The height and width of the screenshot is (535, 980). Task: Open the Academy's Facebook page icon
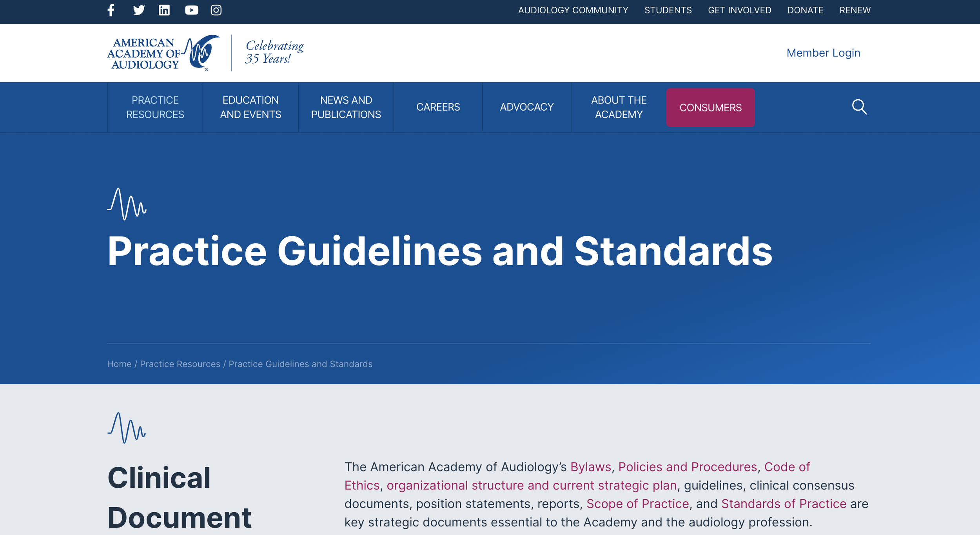(x=111, y=10)
